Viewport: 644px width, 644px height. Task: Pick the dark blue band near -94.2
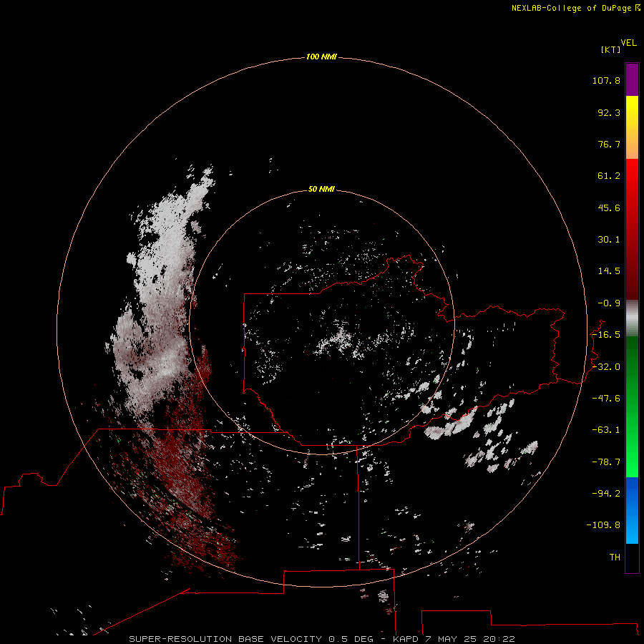(x=632, y=493)
